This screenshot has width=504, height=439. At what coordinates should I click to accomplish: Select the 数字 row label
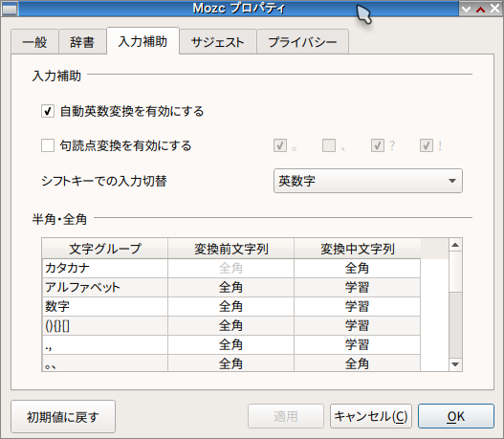pyautogui.click(x=105, y=306)
